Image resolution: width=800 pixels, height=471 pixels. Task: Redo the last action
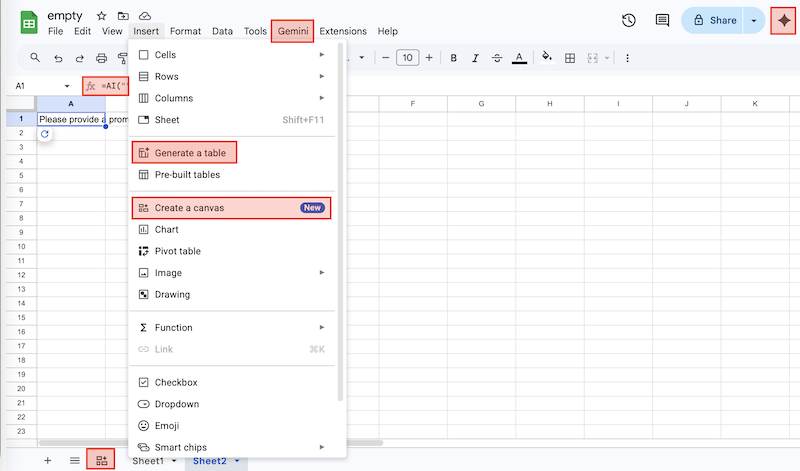(80, 58)
